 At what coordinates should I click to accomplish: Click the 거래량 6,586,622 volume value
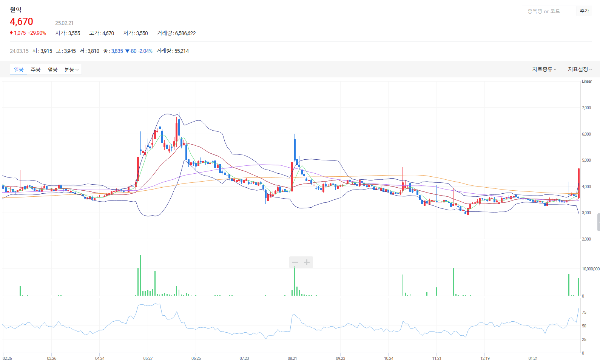pos(176,33)
